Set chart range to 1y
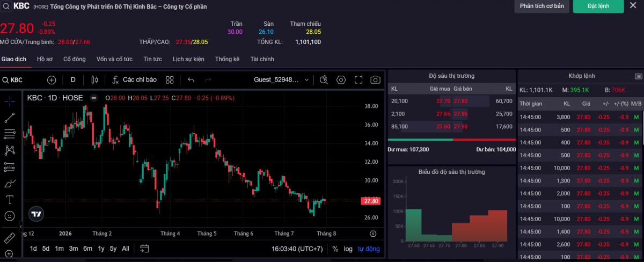The height and width of the screenshot is (262, 644). pos(101,249)
